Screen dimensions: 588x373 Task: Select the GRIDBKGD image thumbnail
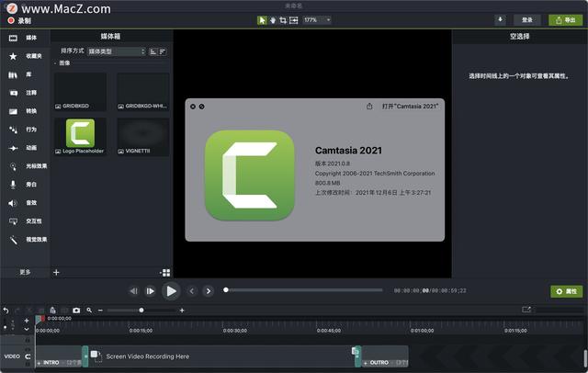click(x=80, y=92)
